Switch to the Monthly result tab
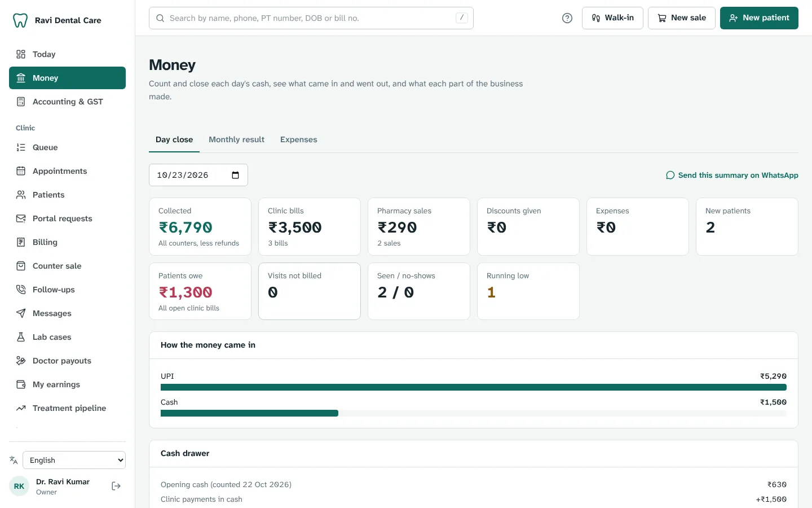The image size is (812, 508). coord(236,139)
